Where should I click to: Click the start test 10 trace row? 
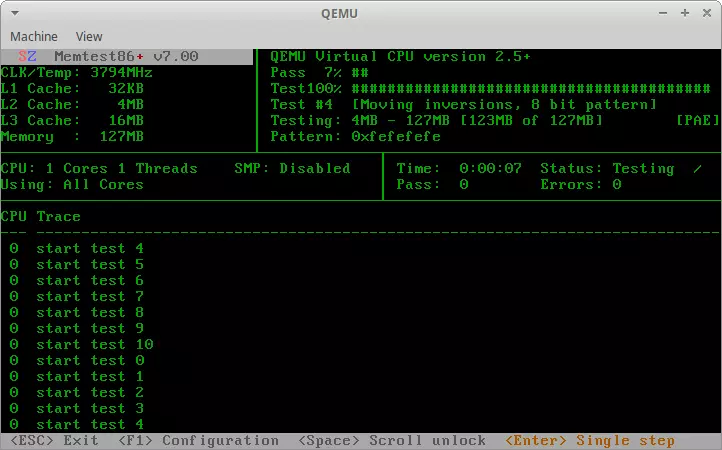pos(81,345)
